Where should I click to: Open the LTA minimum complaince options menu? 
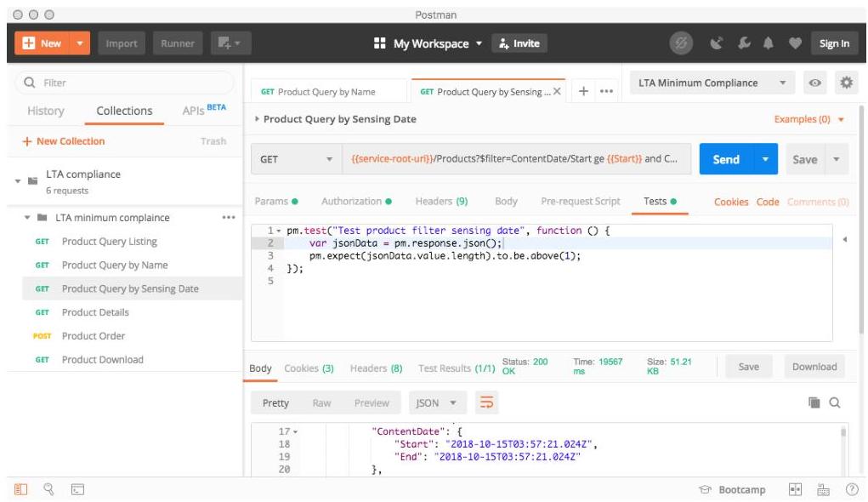229,218
